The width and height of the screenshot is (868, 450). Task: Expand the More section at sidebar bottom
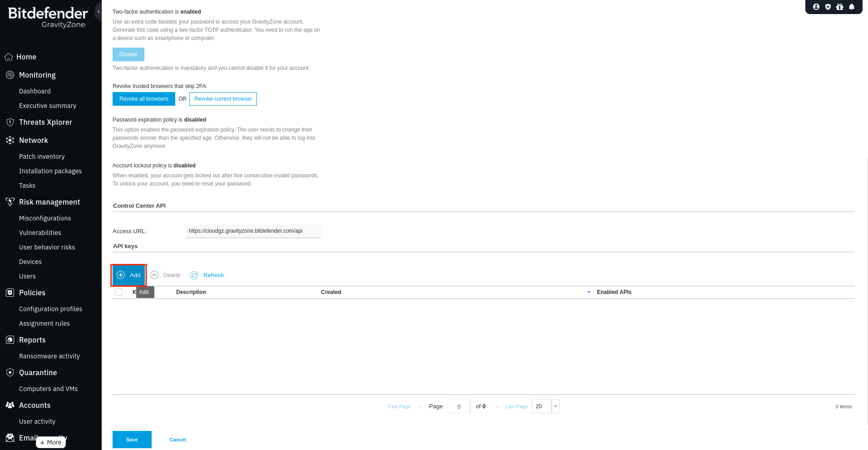tap(50, 442)
